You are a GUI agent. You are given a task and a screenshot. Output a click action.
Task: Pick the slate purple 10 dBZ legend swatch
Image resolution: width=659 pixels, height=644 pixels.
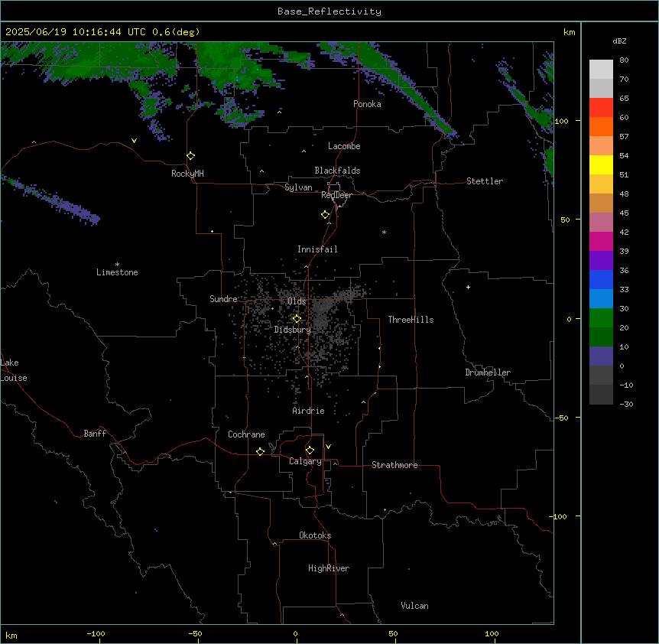click(601, 356)
